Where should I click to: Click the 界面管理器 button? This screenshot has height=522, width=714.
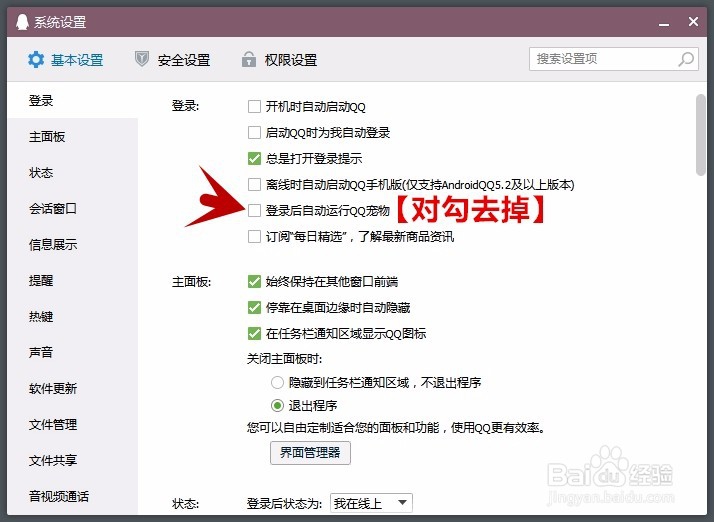point(310,453)
